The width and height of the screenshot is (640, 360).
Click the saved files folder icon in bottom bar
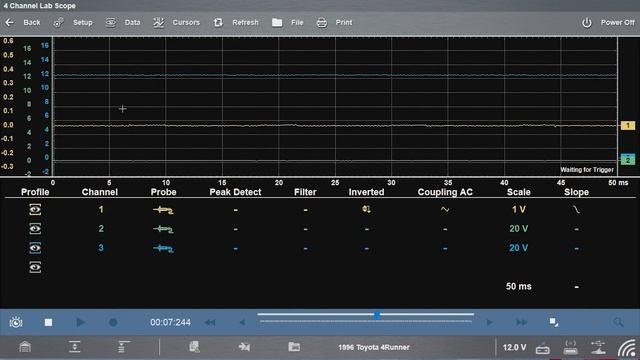pyautogui.click(x=294, y=347)
